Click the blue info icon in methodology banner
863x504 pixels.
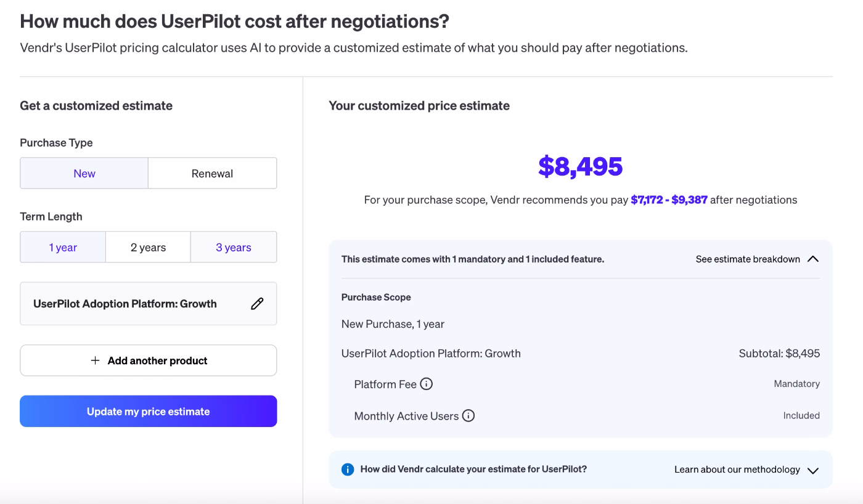pos(346,469)
